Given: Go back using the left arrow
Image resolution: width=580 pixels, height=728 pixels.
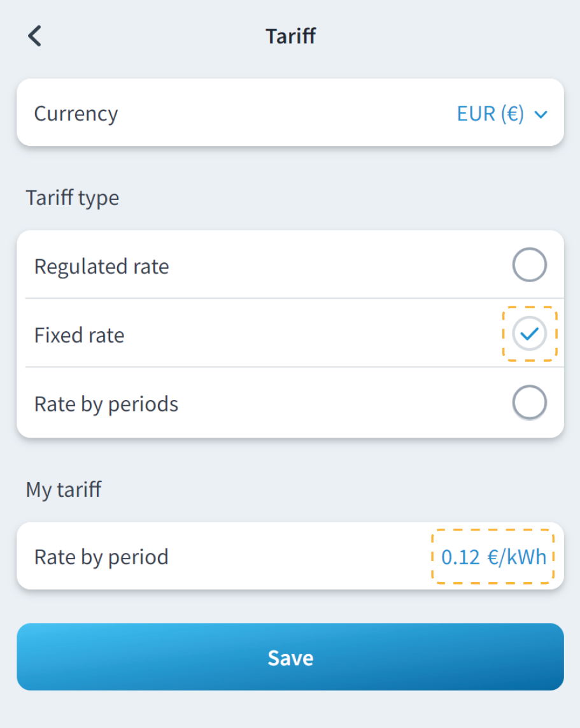Looking at the screenshot, I should click(34, 36).
